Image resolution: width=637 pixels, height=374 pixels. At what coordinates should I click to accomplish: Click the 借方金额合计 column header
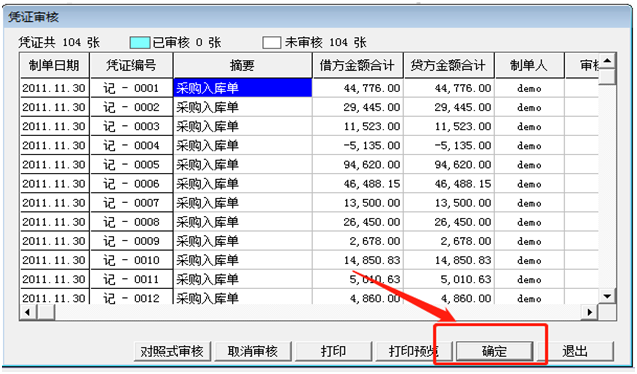pos(358,65)
